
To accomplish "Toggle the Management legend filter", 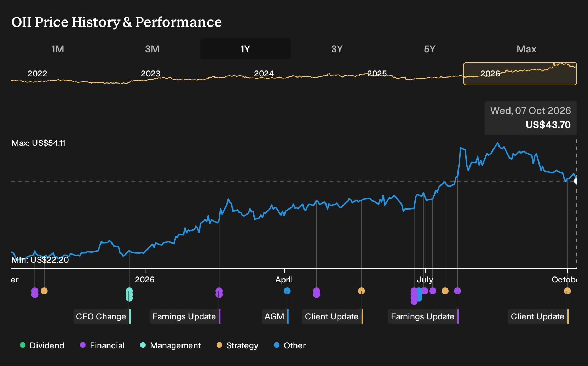I will pyautogui.click(x=171, y=345).
